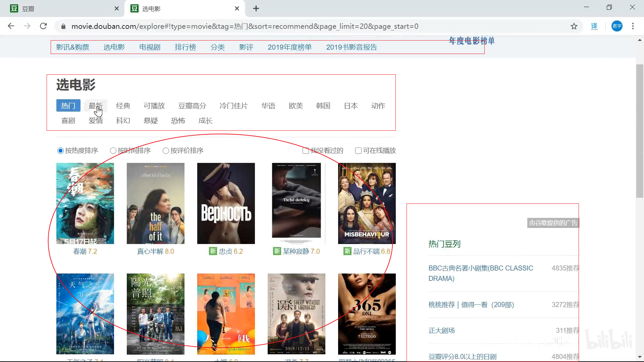The image size is (644, 362).
Task: Open the Chrome profile avatar
Action: point(617,26)
